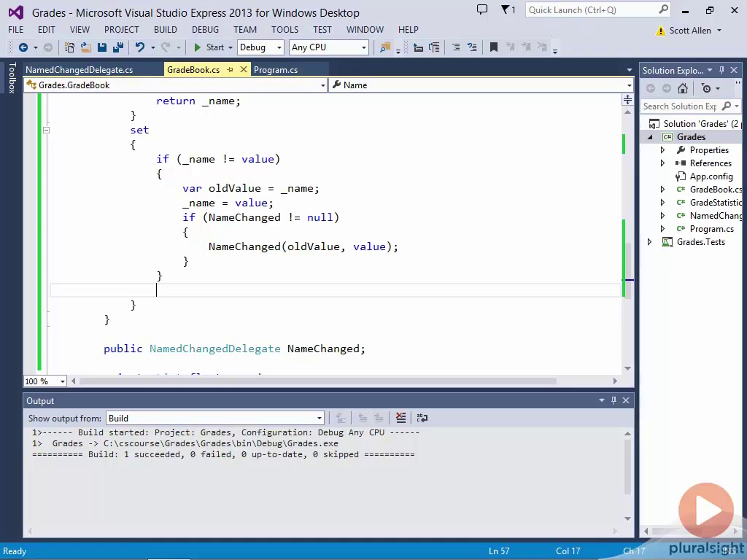Image resolution: width=747 pixels, height=560 pixels.
Task: Click the editor split-window handle
Action: (627, 99)
